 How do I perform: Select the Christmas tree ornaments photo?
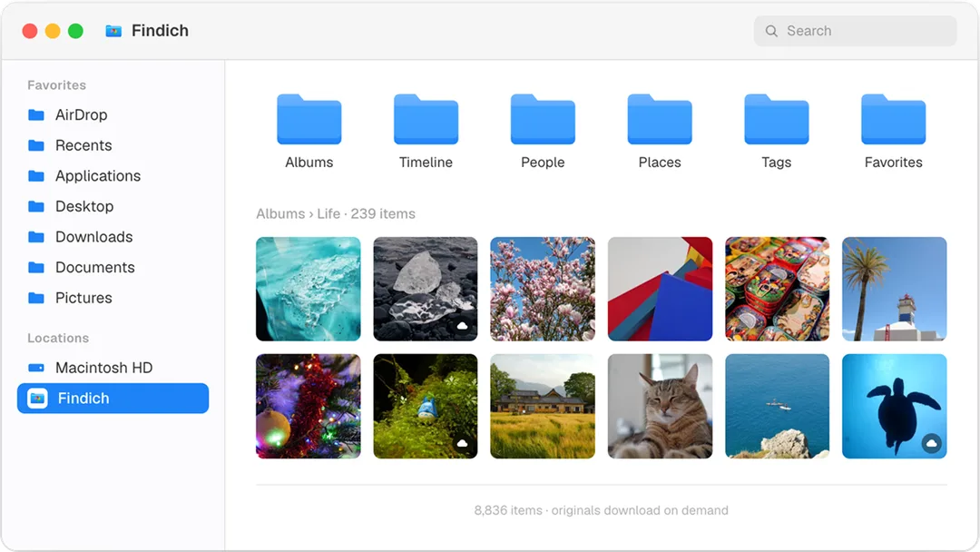(x=309, y=407)
